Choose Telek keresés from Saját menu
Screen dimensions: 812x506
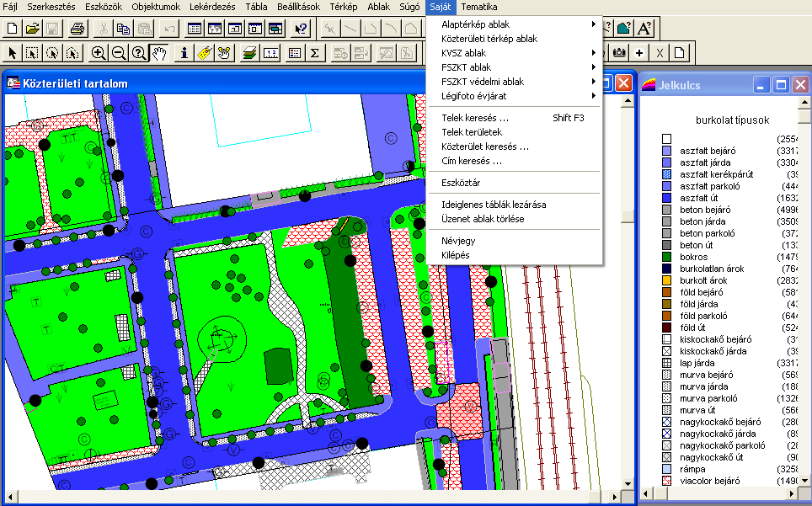coord(475,118)
